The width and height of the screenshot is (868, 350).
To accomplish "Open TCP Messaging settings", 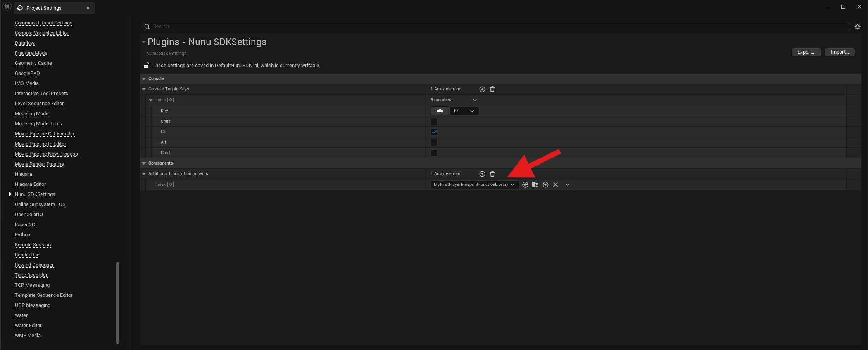I will point(32,285).
